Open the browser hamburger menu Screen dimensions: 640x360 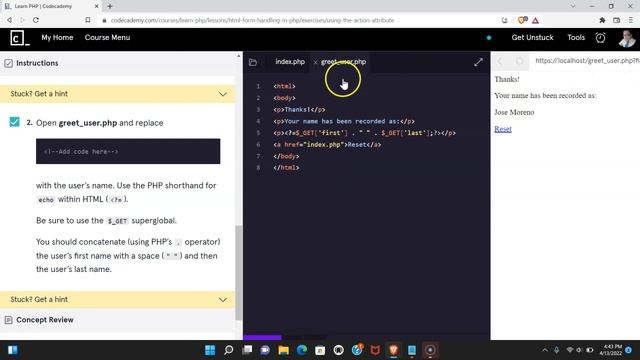(631, 20)
